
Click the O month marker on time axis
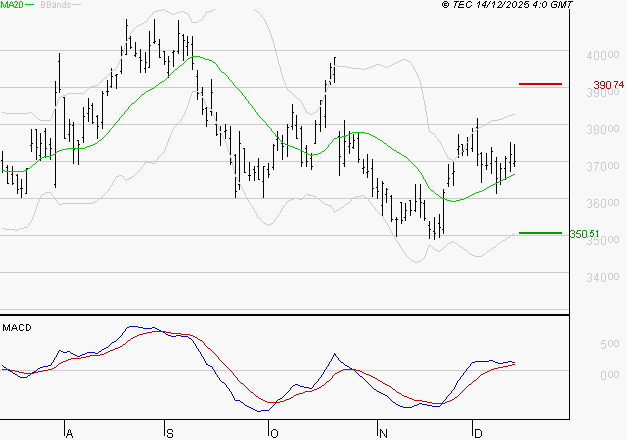(274, 434)
